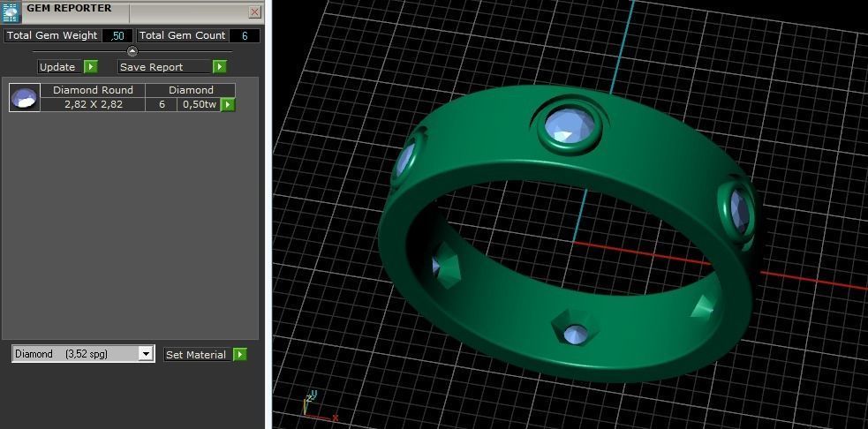Click the Set Material button
868x429 pixels.
pyautogui.click(x=198, y=355)
